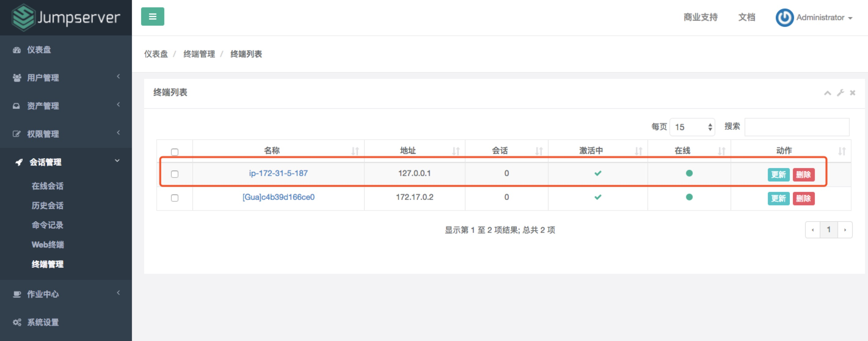Select 命令记录 from the sidebar submenu

click(x=48, y=225)
